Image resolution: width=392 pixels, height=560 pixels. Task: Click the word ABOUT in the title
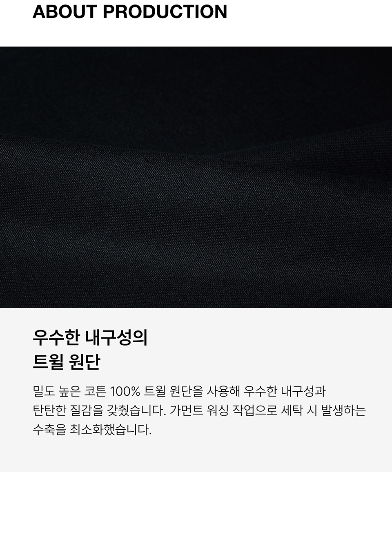click(65, 11)
